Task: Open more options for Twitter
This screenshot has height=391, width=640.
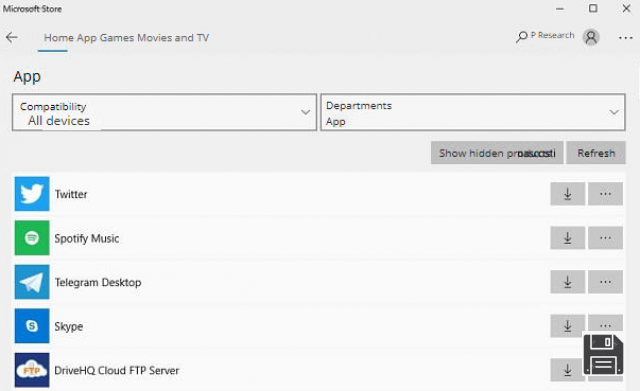Action: 605,194
